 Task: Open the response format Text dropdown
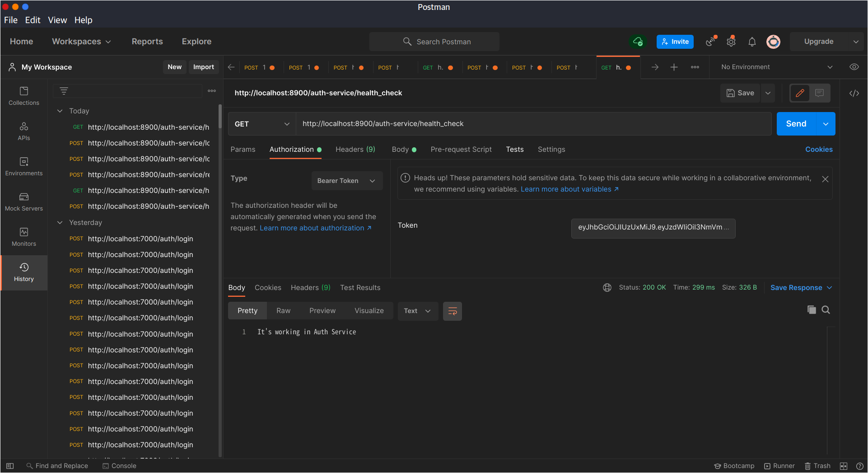click(418, 311)
